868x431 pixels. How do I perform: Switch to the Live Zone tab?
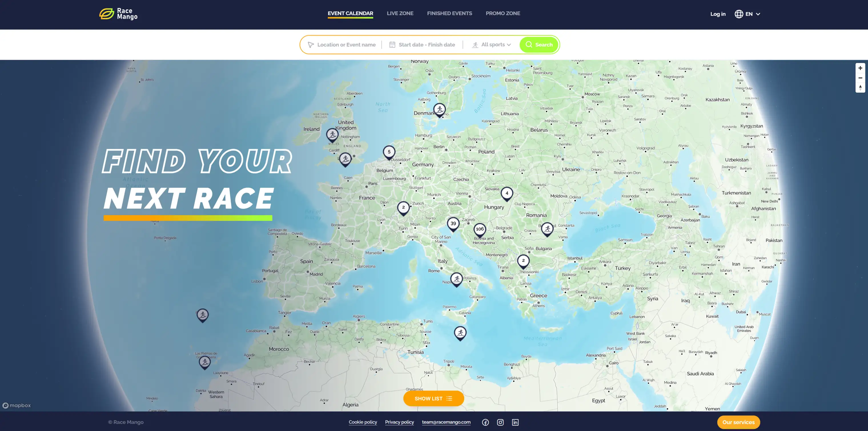click(x=400, y=13)
